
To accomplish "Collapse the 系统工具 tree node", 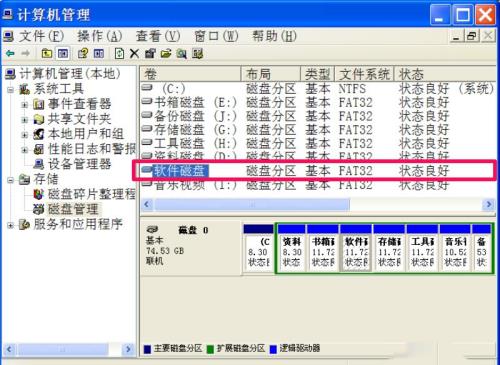I will coord(11,90).
